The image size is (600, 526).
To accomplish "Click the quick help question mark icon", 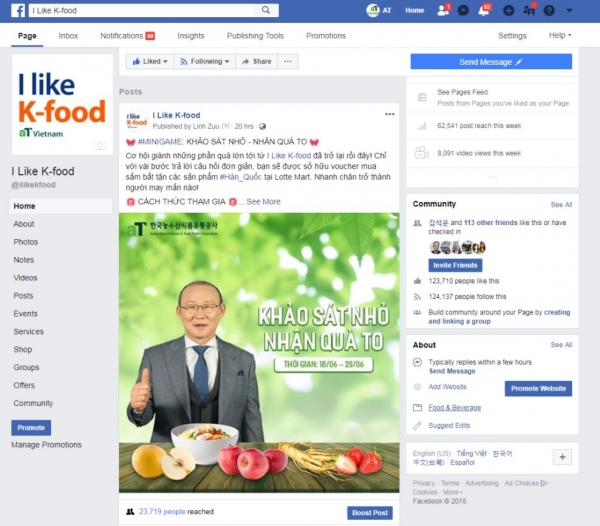I will click(549, 10).
